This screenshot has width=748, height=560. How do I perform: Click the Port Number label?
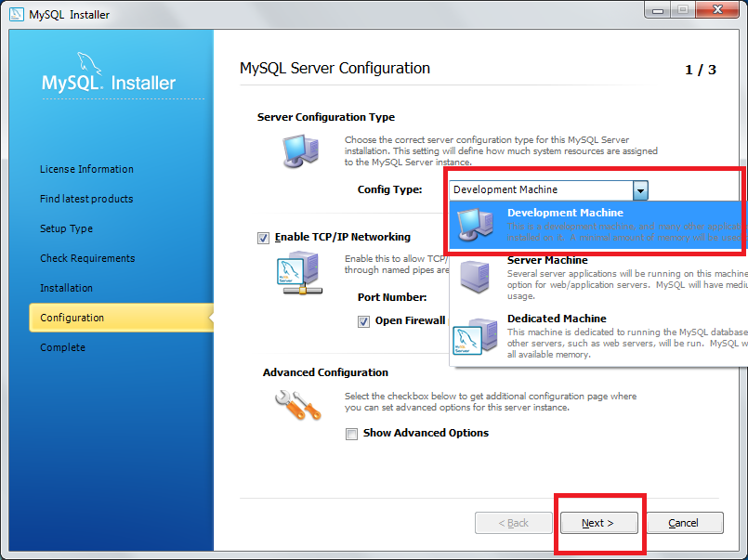point(392,297)
